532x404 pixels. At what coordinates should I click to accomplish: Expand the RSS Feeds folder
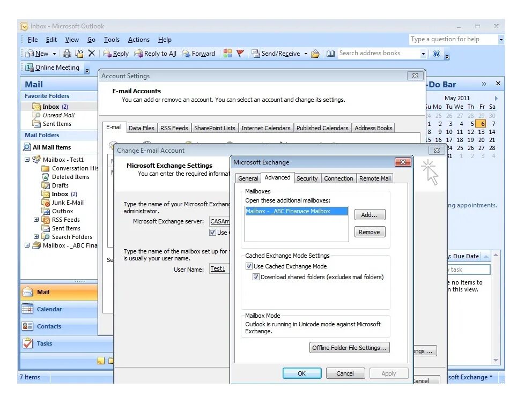[x=36, y=220]
